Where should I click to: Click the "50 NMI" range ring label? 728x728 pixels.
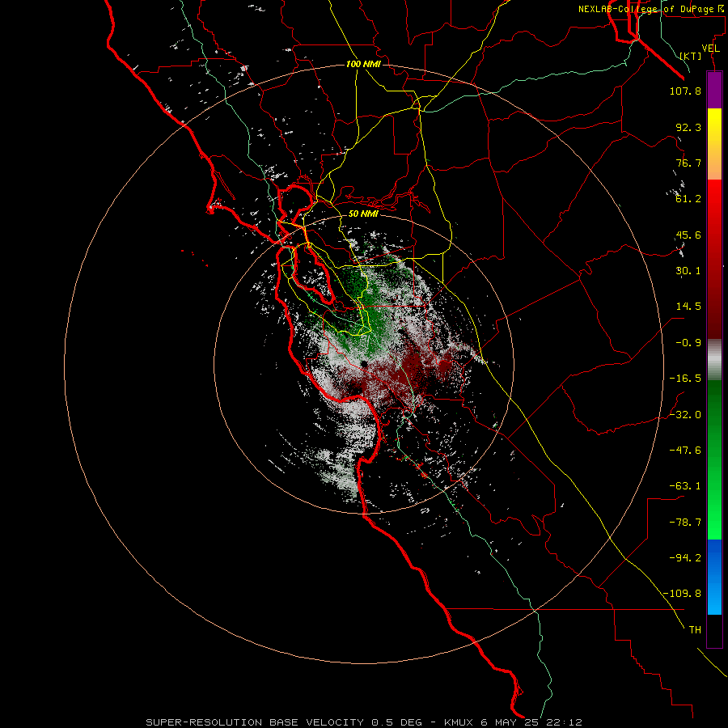point(363,214)
